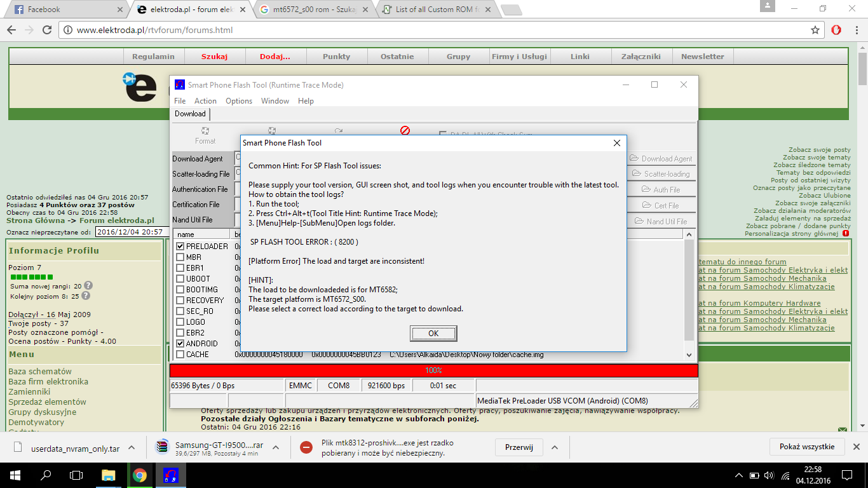Open the Załączniki forum menu link
The image size is (868, 488).
641,57
